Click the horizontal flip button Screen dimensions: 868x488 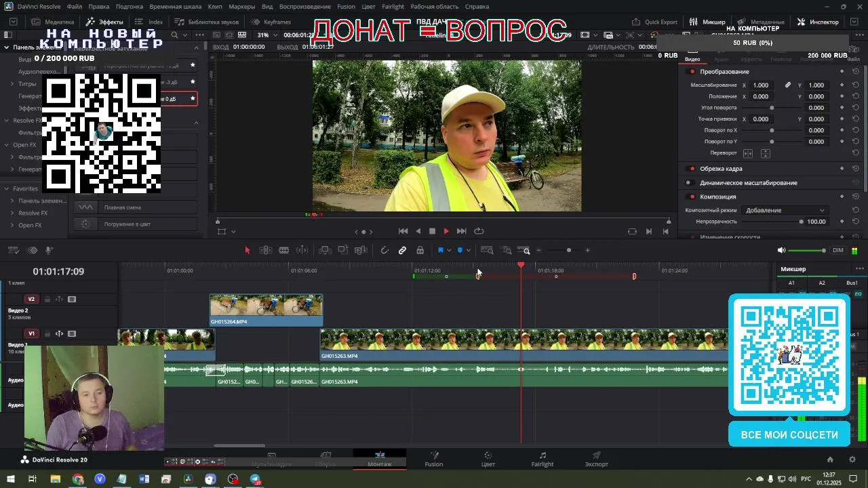[x=748, y=153]
